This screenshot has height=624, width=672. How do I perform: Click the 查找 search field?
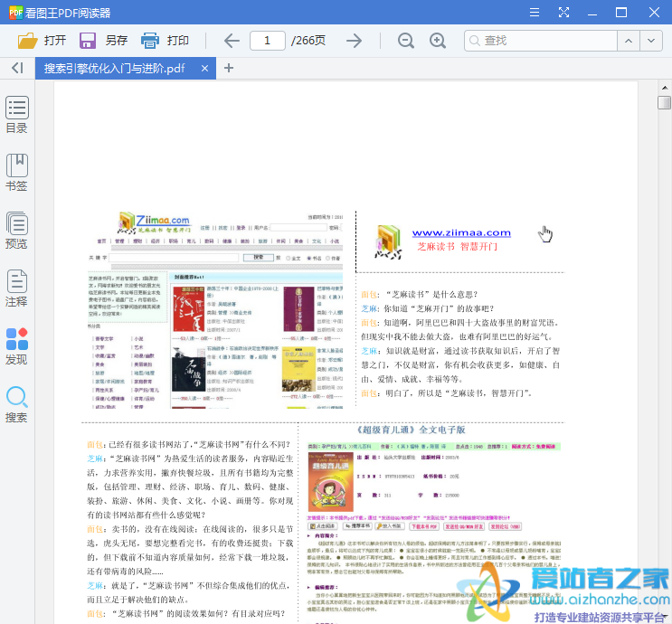click(x=541, y=41)
